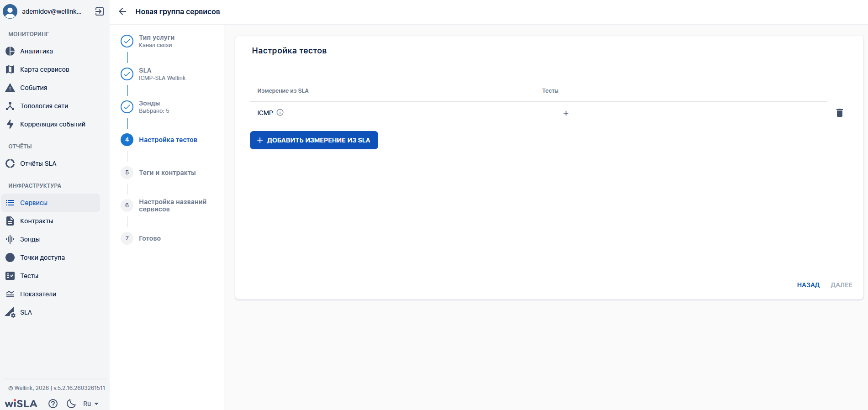This screenshot has height=410, width=868.
Task: Click the Карта сервисов map icon
Action: pos(10,69)
